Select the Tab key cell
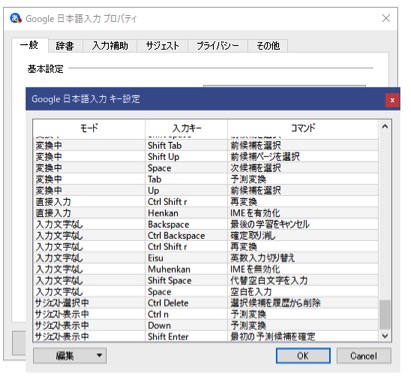The height and width of the screenshot is (389, 411). point(186,179)
